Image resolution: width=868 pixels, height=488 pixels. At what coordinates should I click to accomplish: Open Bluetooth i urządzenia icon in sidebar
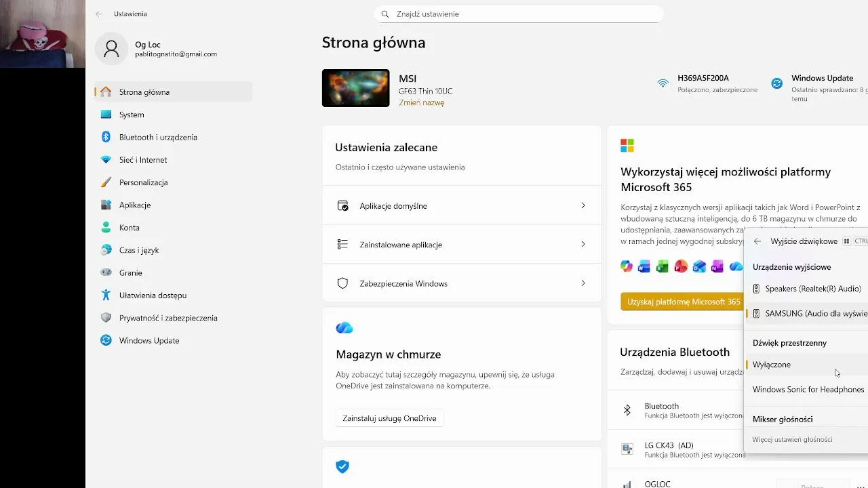point(106,137)
